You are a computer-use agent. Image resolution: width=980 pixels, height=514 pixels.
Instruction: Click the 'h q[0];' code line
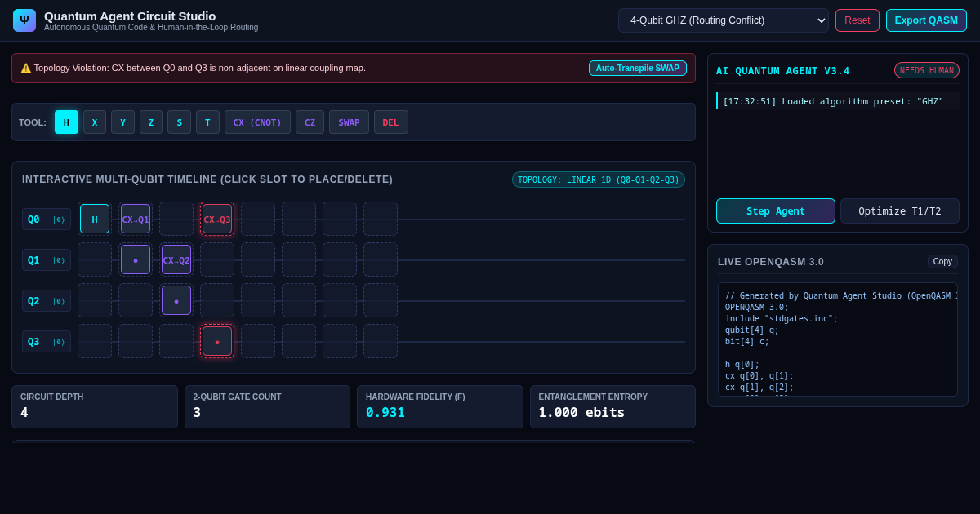point(742,365)
